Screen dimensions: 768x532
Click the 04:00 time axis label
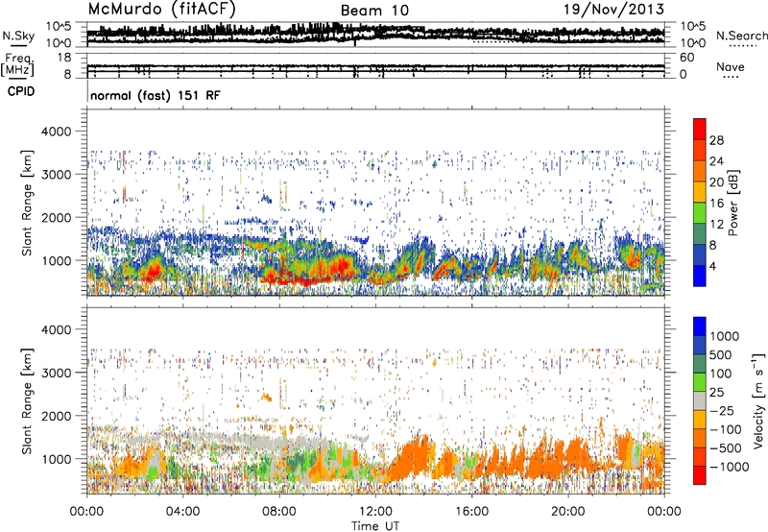[183, 512]
